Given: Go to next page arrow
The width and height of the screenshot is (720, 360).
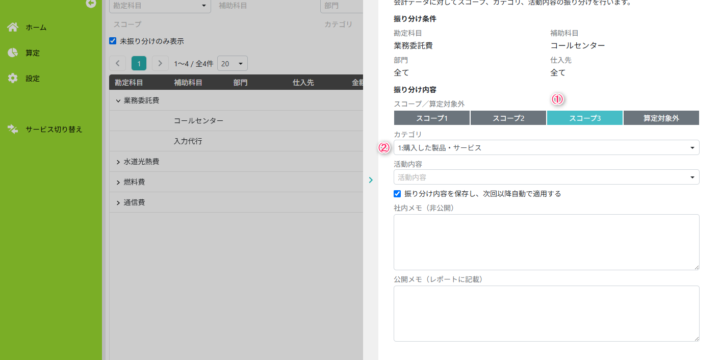Looking at the screenshot, I should pos(160,63).
